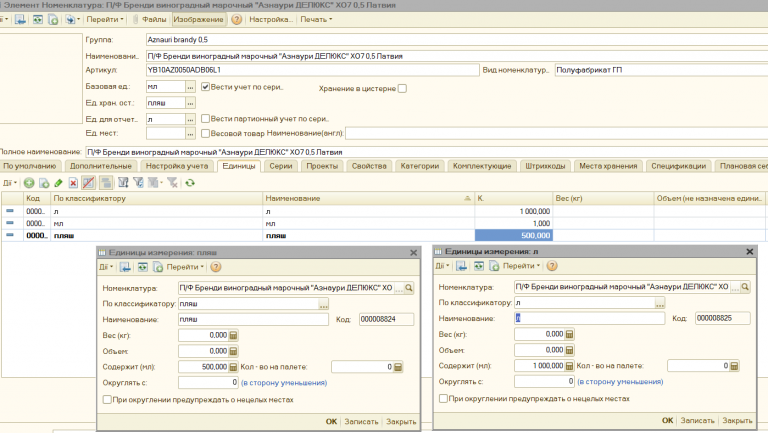Click the edit pencil icon in the units toolbar
Screen dimensions: 768x433
click(58, 183)
